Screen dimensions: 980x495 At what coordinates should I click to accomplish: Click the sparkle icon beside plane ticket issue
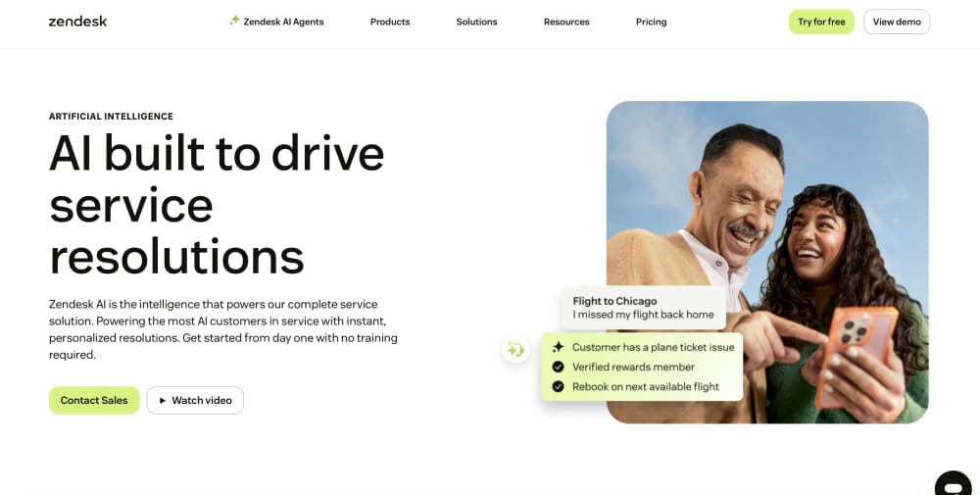pos(559,347)
